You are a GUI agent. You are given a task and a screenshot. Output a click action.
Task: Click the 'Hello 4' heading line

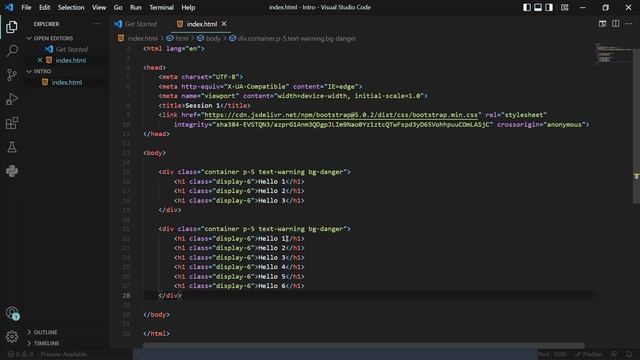click(x=239, y=267)
